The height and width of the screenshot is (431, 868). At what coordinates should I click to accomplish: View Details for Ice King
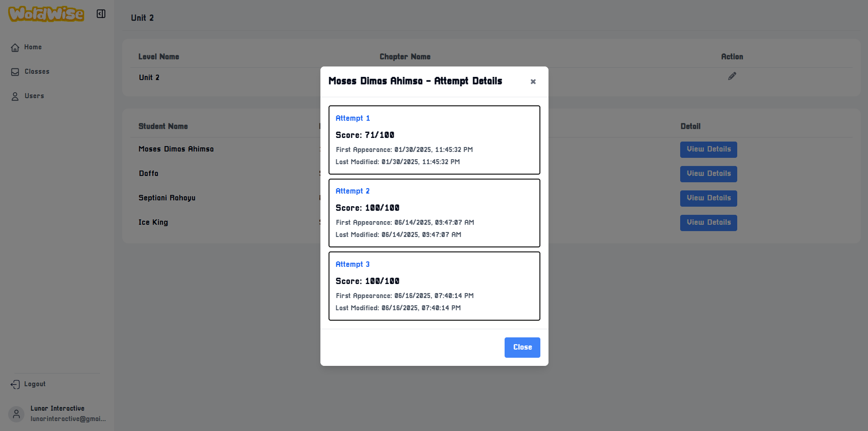708,223
